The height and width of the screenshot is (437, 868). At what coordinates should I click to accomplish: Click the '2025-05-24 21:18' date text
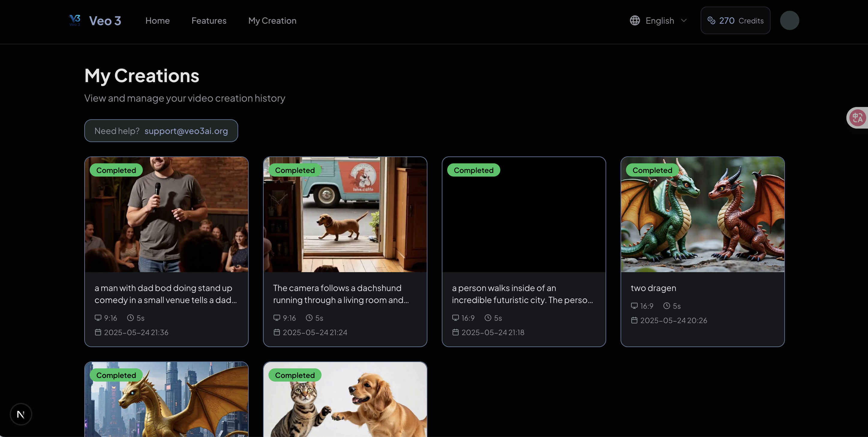pos(493,332)
